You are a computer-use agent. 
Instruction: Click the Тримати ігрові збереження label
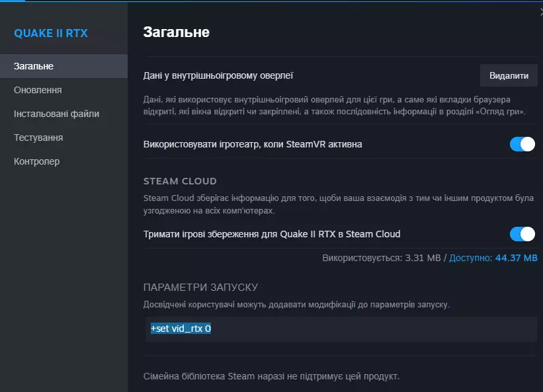click(x=272, y=234)
